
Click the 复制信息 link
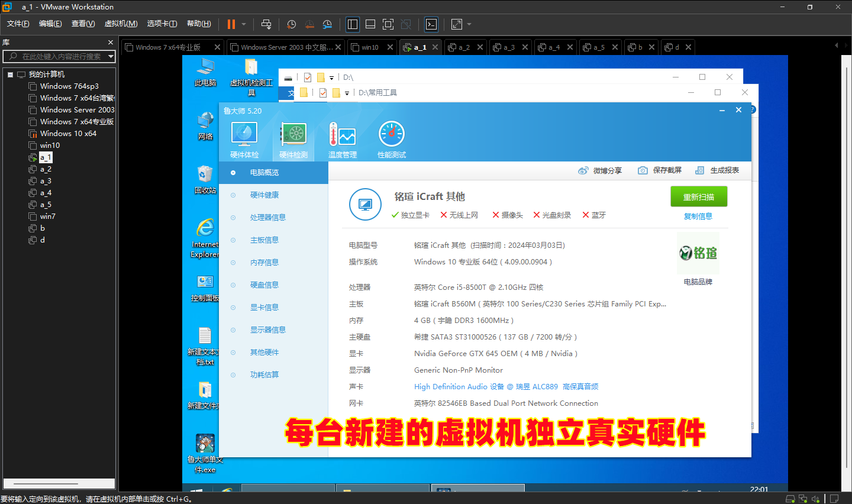[698, 217]
